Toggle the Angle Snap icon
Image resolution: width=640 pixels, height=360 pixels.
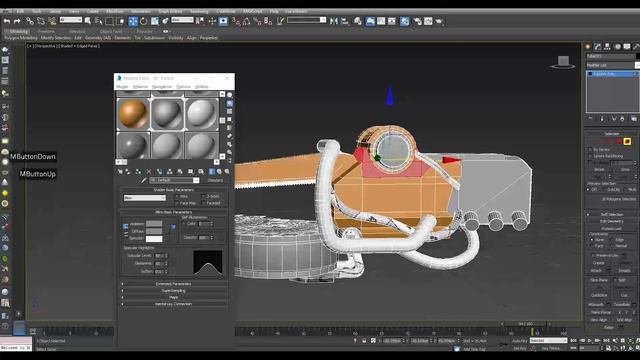[x=247, y=21]
